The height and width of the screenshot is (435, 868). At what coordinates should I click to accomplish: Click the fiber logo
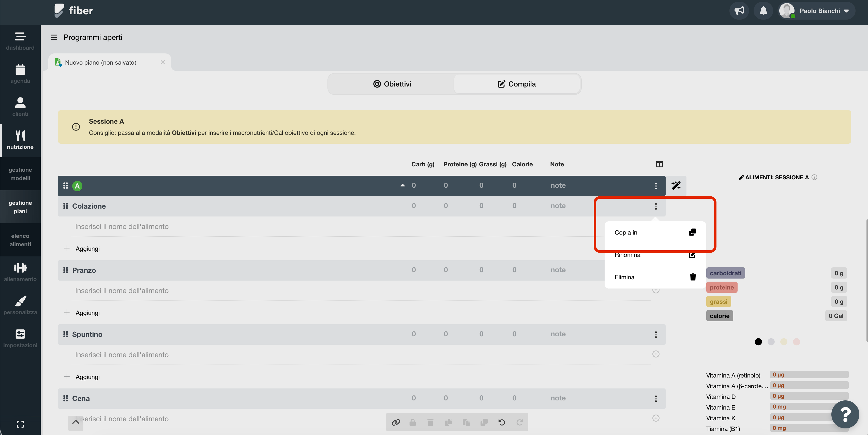73,11
